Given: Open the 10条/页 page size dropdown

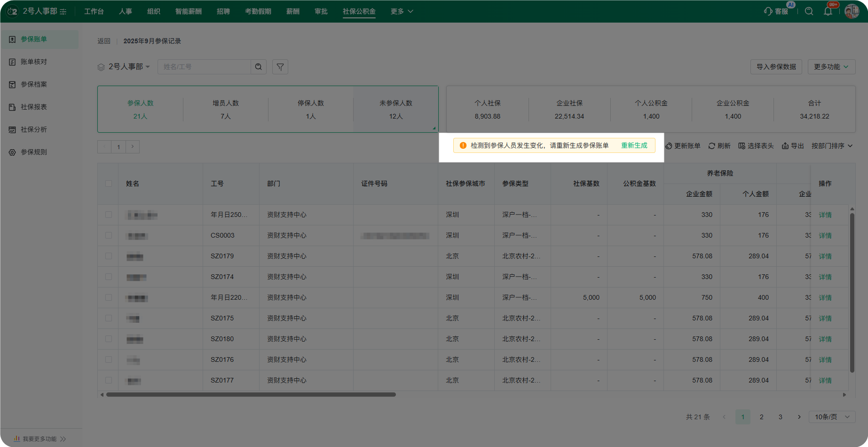Looking at the screenshot, I should point(832,417).
